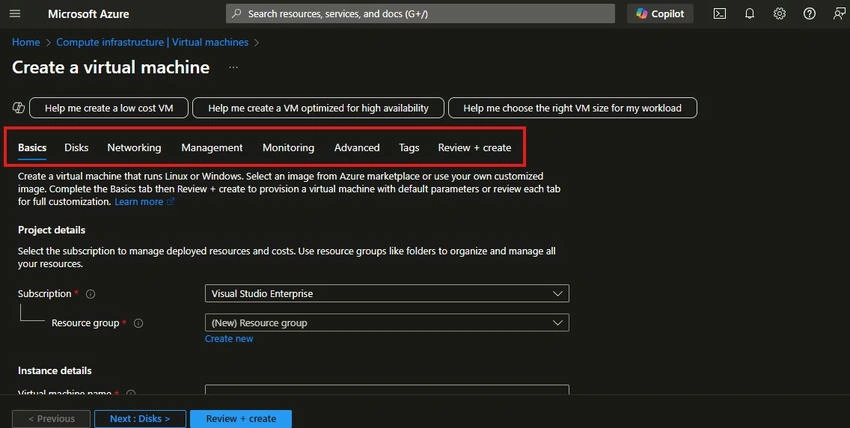Click Microsoft Azure portal title
The height and width of the screenshot is (428, 850).
(x=88, y=14)
